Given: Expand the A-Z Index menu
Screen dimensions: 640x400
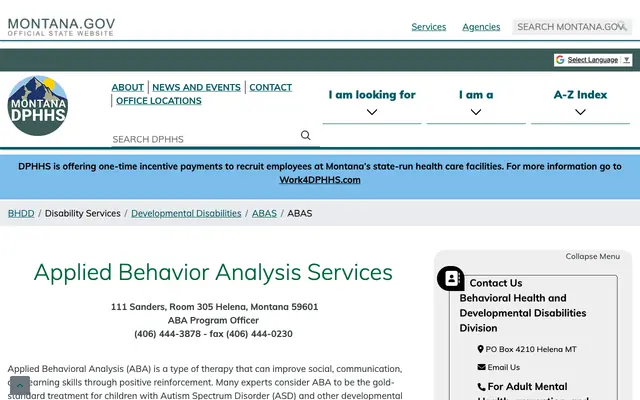Looking at the screenshot, I should click(580, 94).
